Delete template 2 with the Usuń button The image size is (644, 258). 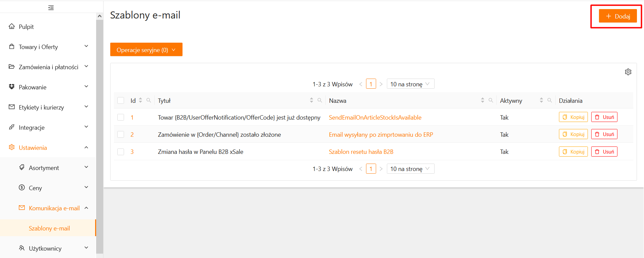(604, 134)
